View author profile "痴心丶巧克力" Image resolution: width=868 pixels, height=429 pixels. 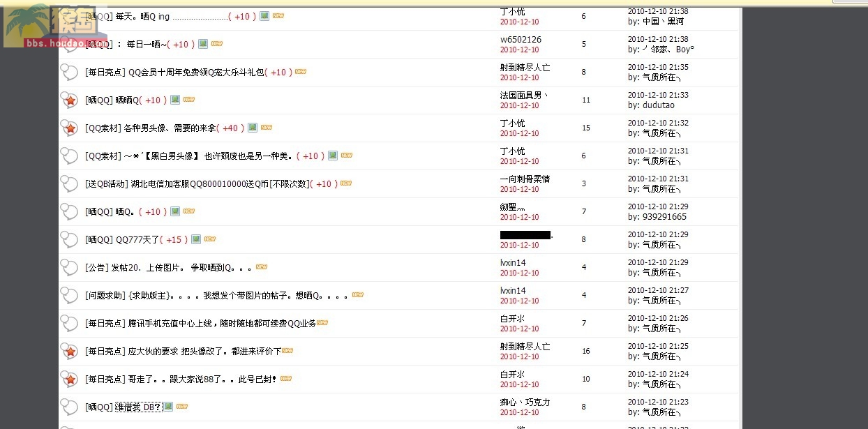pos(525,402)
